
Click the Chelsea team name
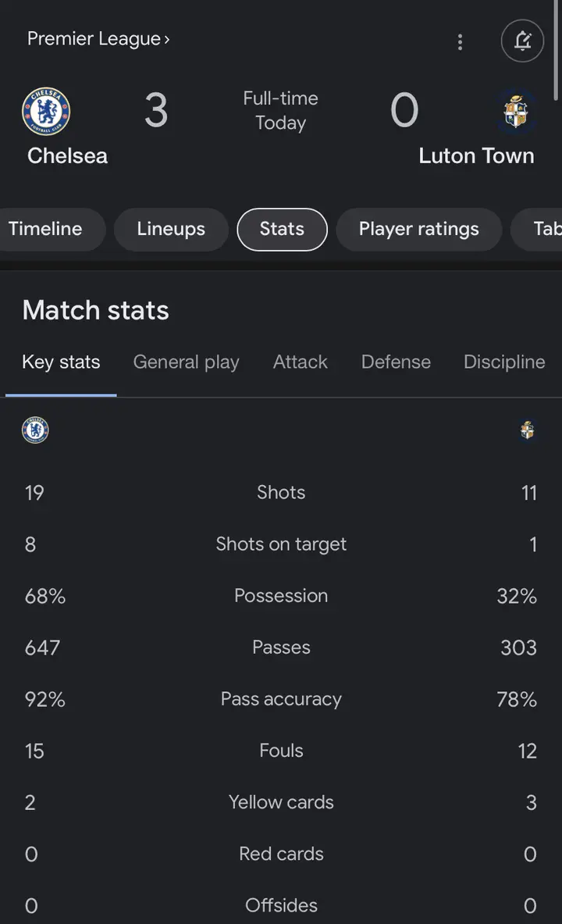68,156
